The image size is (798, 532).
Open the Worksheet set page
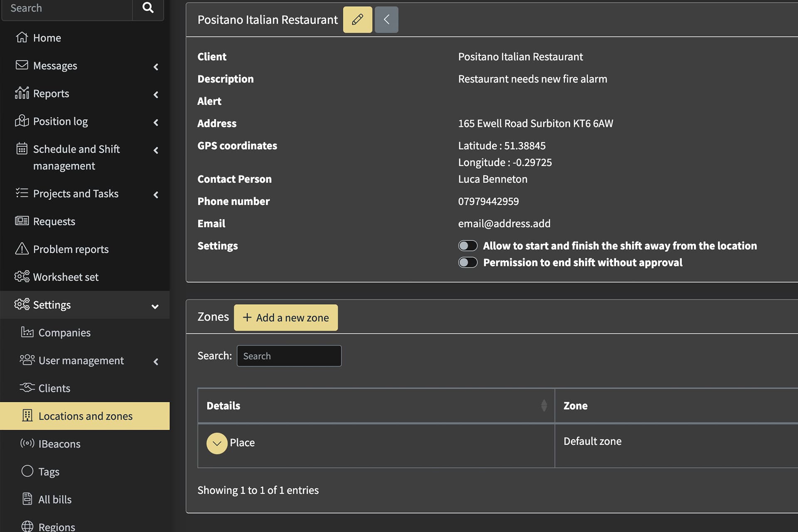coord(66,277)
